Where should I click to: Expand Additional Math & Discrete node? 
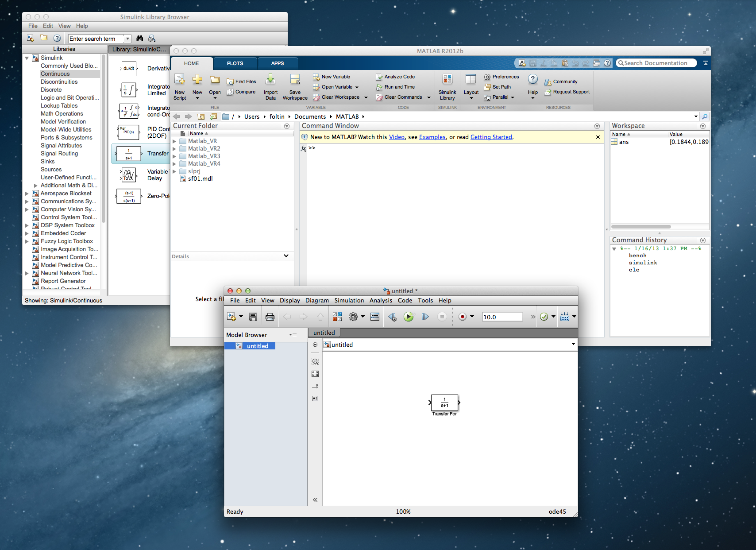tap(36, 186)
